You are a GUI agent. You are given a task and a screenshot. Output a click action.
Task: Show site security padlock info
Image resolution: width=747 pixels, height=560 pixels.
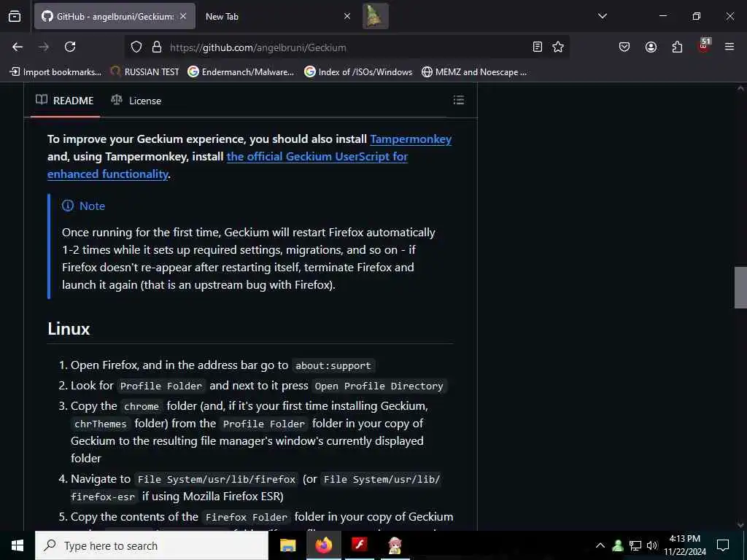tap(157, 47)
